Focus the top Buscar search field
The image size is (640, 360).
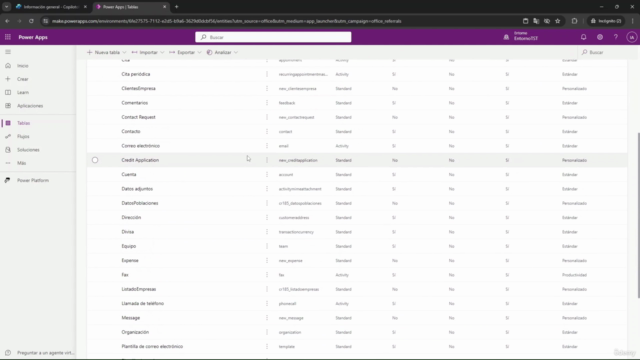[x=273, y=37]
